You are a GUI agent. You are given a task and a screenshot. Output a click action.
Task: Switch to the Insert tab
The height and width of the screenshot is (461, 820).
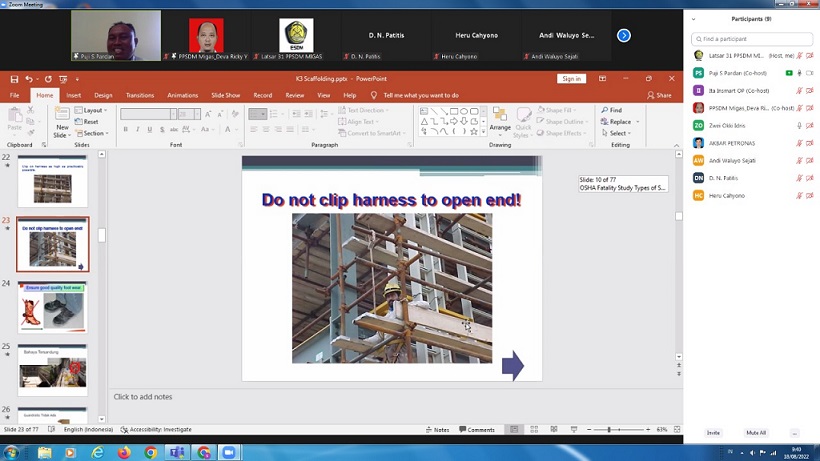[73, 95]
